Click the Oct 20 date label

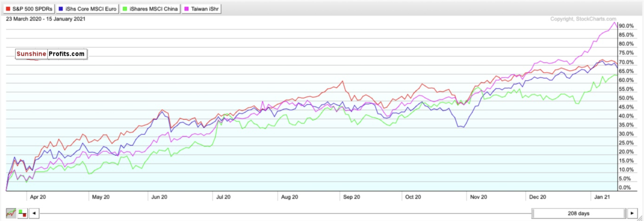pos(413,197)
